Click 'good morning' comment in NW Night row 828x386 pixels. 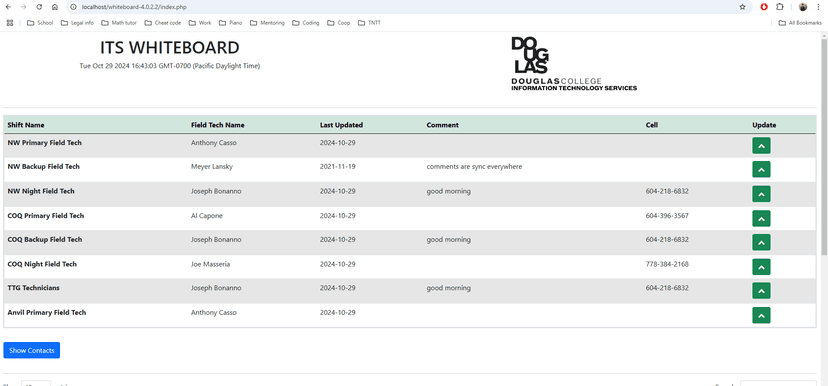tap(448, 191)
